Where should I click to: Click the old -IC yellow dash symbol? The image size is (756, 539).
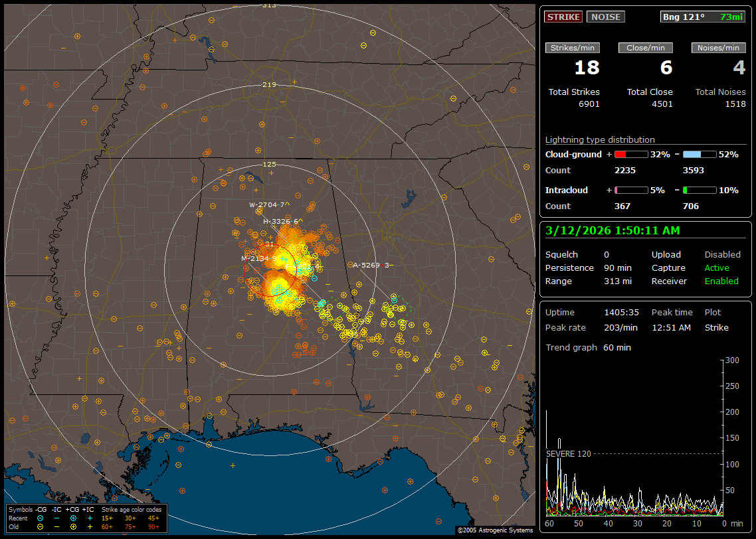tap(56, 526)
